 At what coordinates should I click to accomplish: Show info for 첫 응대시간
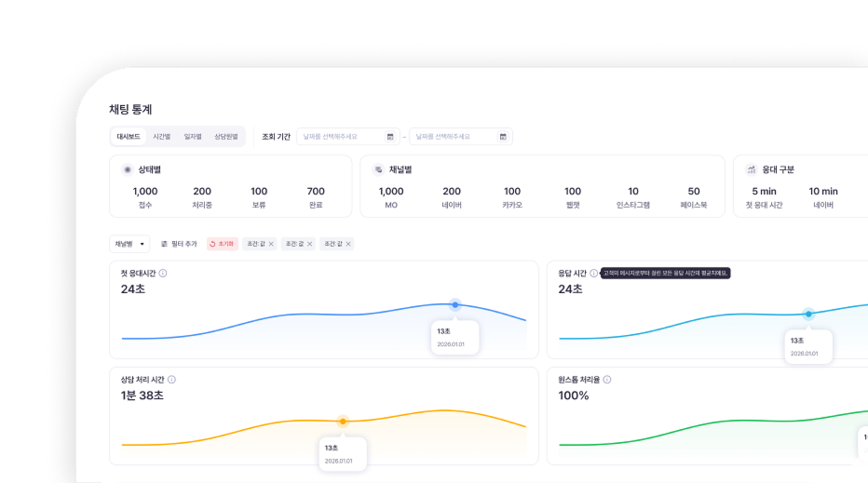tap(163, 274)
